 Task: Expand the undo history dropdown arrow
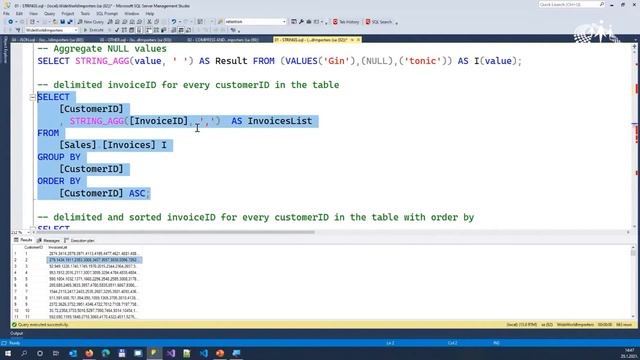click(180, 22)
